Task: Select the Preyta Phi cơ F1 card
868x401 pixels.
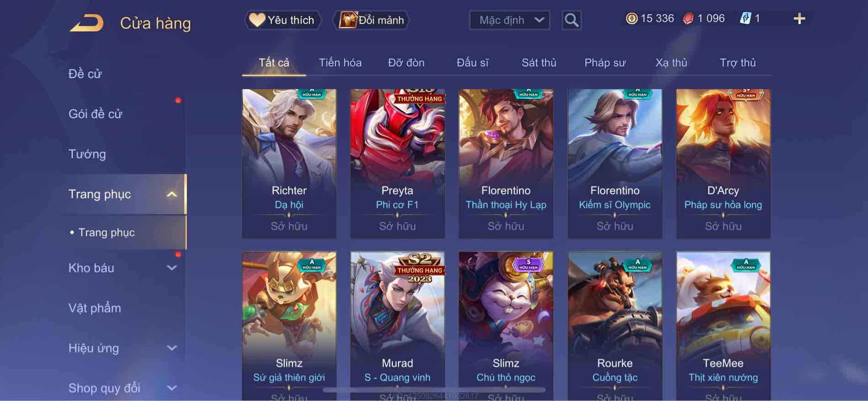Action: (397, 164)
